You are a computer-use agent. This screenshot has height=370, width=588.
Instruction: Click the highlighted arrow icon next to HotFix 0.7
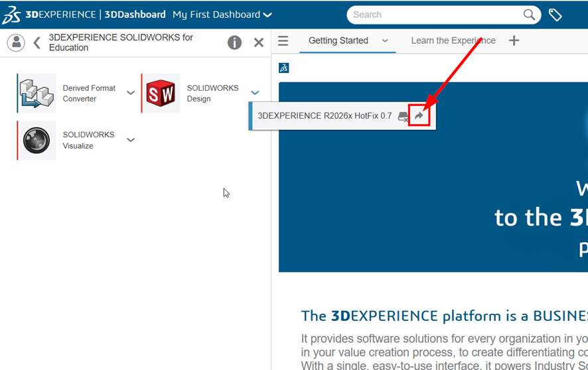(419, 116)
